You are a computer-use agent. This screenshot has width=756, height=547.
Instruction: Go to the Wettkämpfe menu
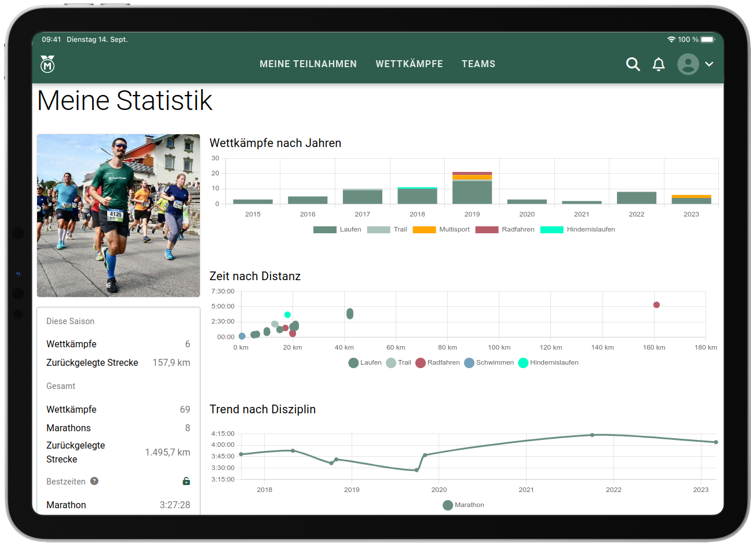(x=409, y=64)
